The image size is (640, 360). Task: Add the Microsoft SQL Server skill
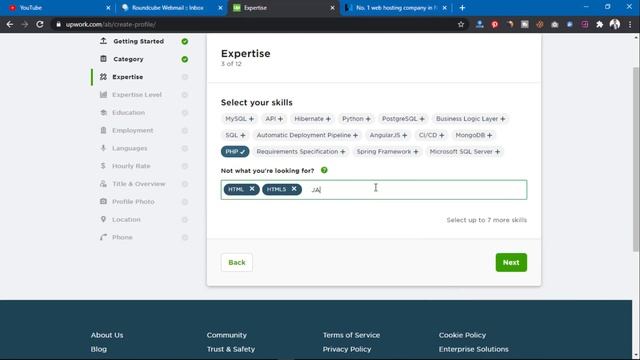(464, 151)
